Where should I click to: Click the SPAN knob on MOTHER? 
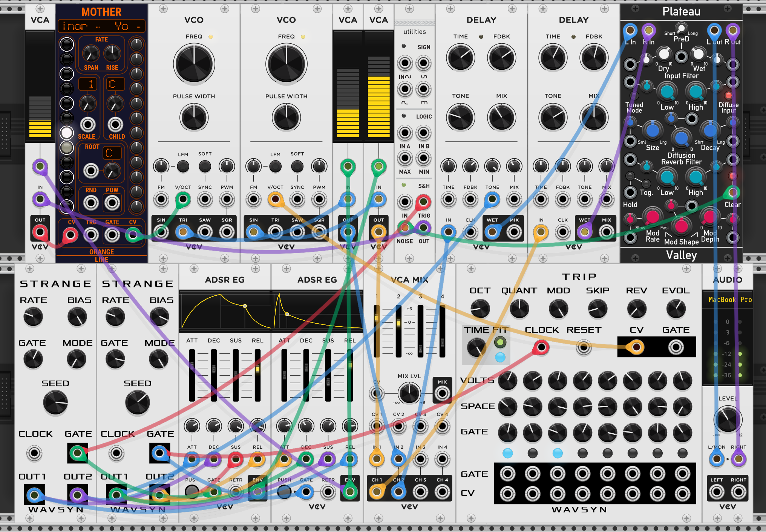click(x=90, y=54)
